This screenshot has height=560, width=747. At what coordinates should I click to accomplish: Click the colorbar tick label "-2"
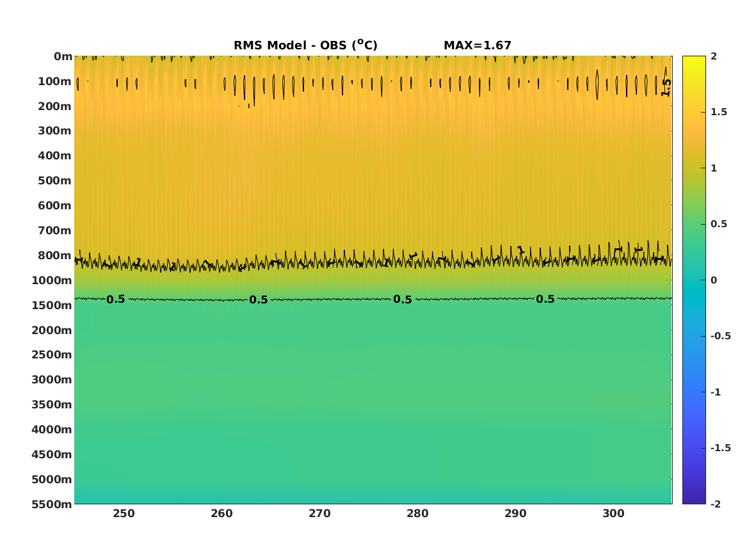coord(716,504)
